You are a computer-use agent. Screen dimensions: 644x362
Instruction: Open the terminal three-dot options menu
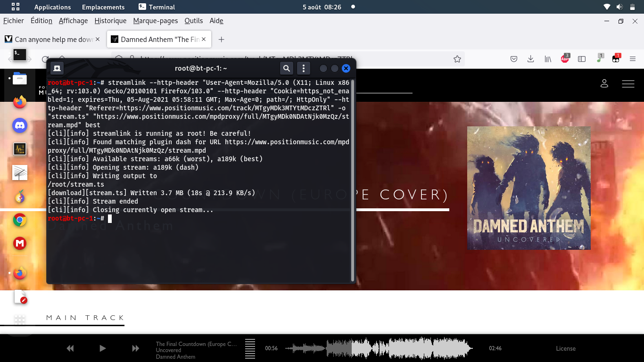pyautogui.click(x=304, y=68)
